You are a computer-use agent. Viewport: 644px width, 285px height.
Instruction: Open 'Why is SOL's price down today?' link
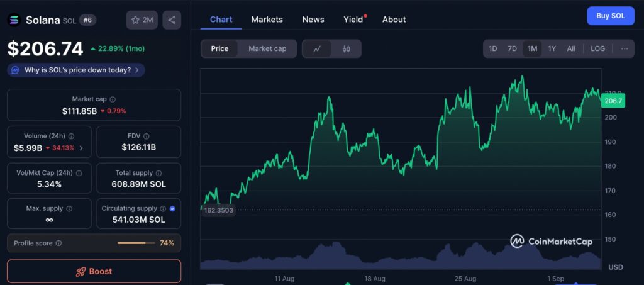pyautogui.click(x=77, y=70)
